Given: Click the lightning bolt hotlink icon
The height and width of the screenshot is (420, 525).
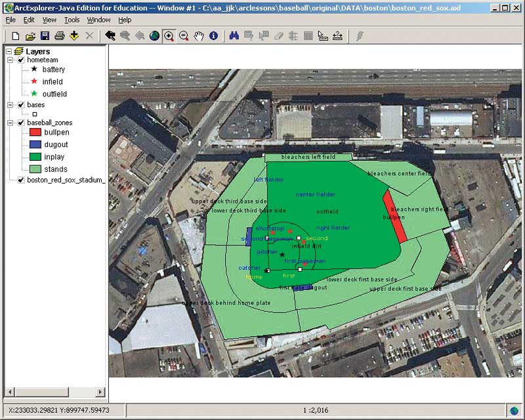Looking at the screenshot, I should coord(360,35).
